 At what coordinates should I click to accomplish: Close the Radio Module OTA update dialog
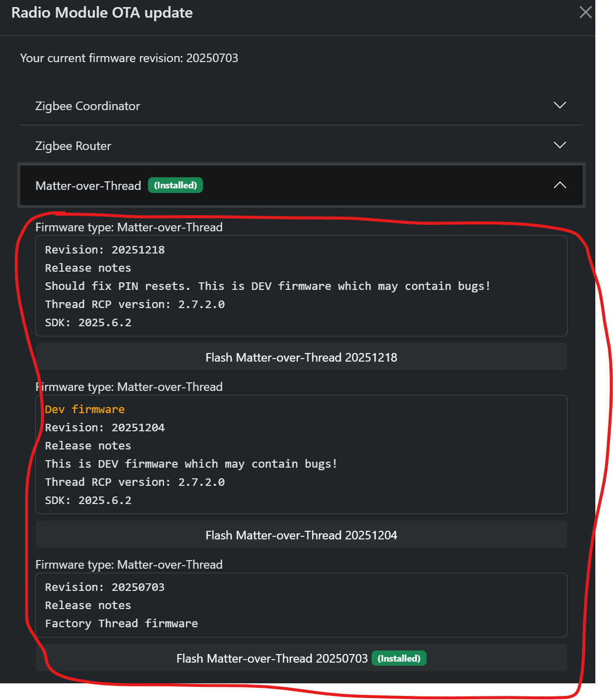[x=585, y=12]
